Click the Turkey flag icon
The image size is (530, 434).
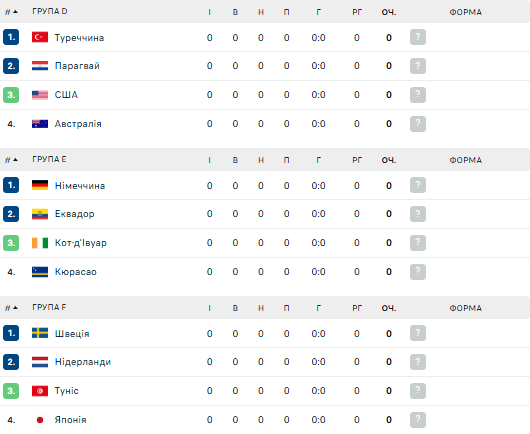point(40,37)
